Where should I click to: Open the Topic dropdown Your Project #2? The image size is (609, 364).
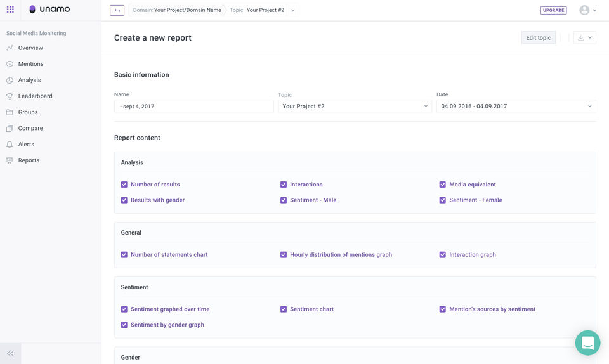tap(355, 106)
